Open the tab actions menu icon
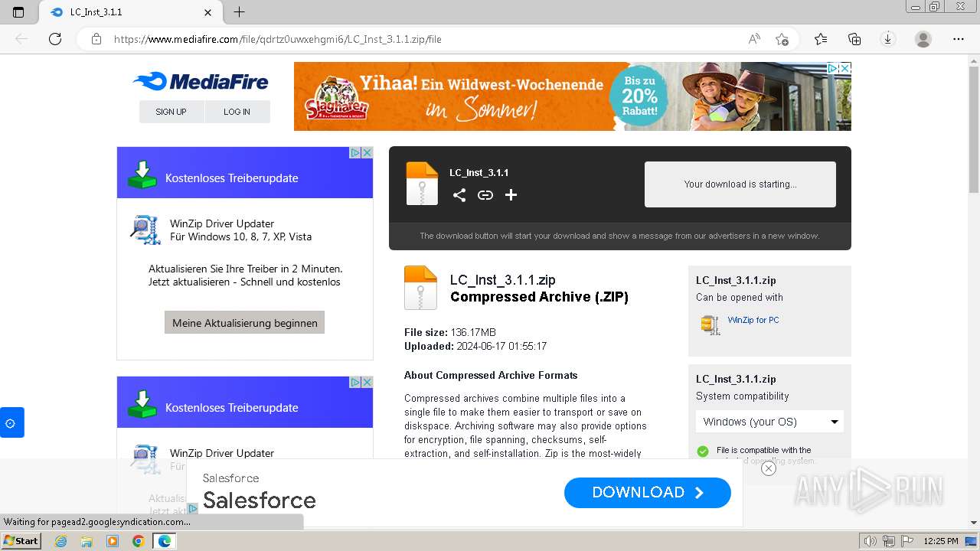Image resolution: width=980 pixels, height=551 pixels. pos(18,12)
